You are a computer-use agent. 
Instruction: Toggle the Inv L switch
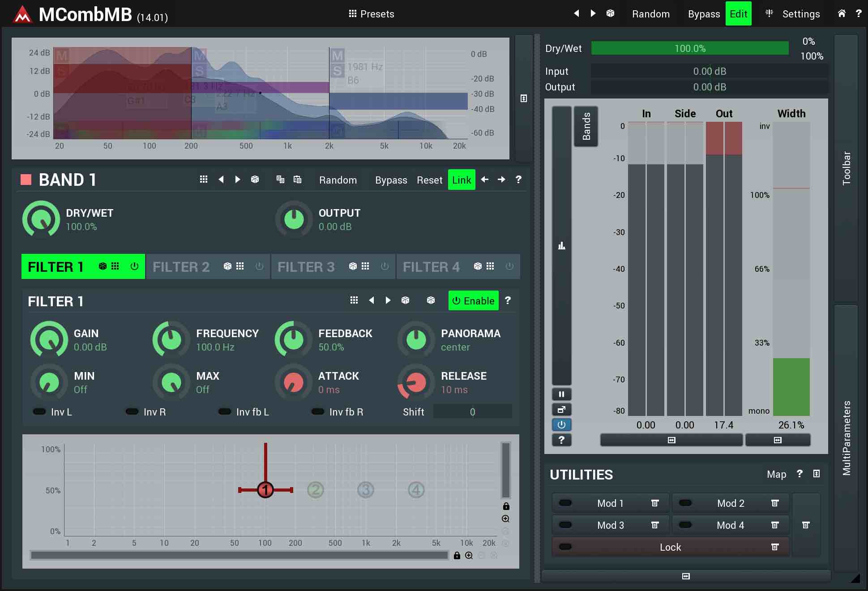39,411
